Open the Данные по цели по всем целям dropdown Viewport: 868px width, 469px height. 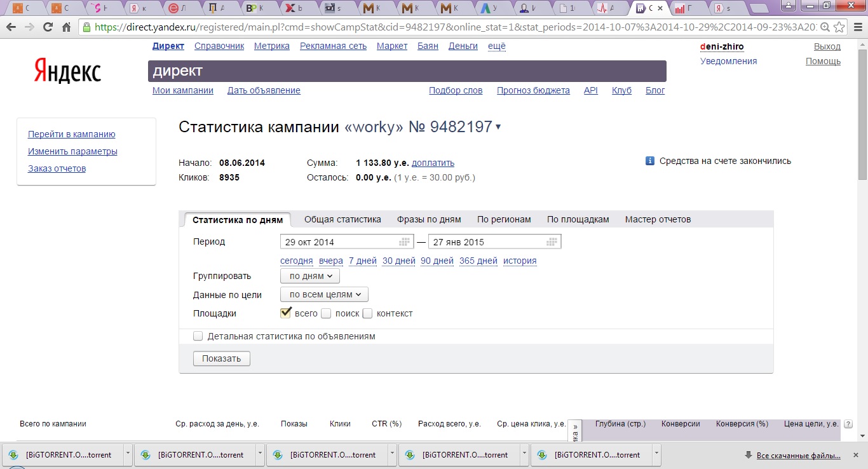[324, 294]
